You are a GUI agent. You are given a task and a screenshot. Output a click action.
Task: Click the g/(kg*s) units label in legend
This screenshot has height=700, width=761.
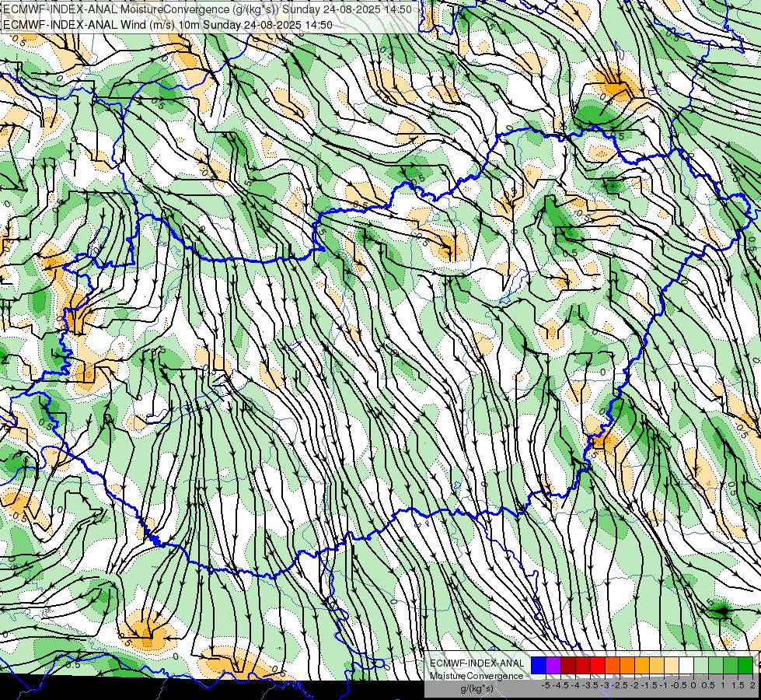[476, 688]
